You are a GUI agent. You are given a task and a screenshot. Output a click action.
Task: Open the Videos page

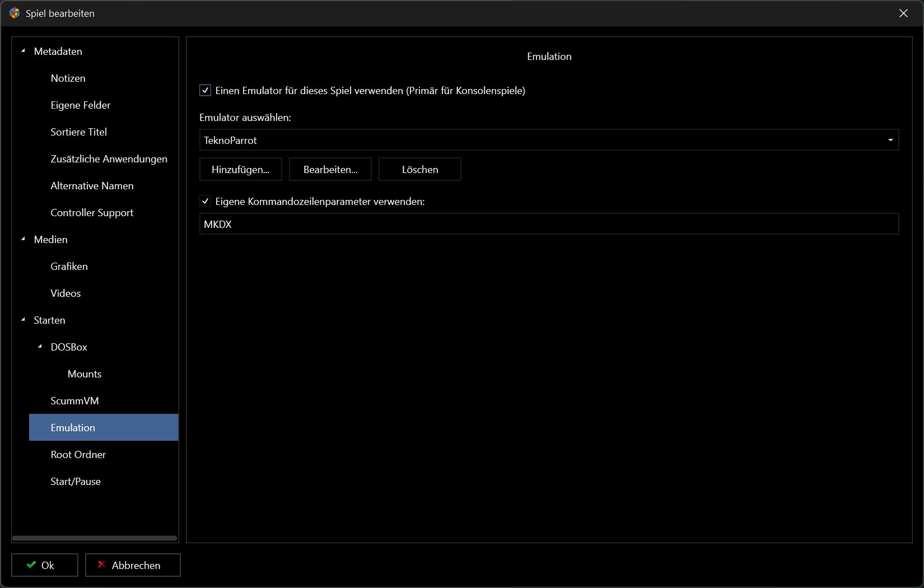66,293
